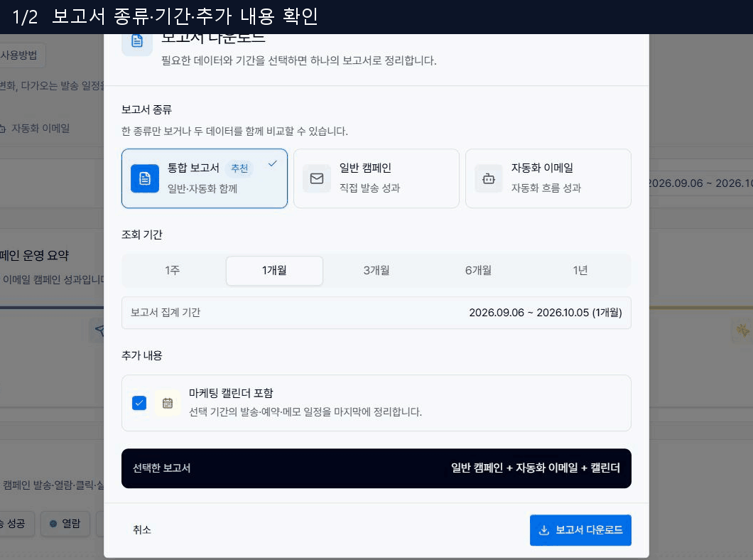Screen dimensions: 753x560
Task: Click the 자동화 흐름 성과 description text
Action: tap(546, 188)
